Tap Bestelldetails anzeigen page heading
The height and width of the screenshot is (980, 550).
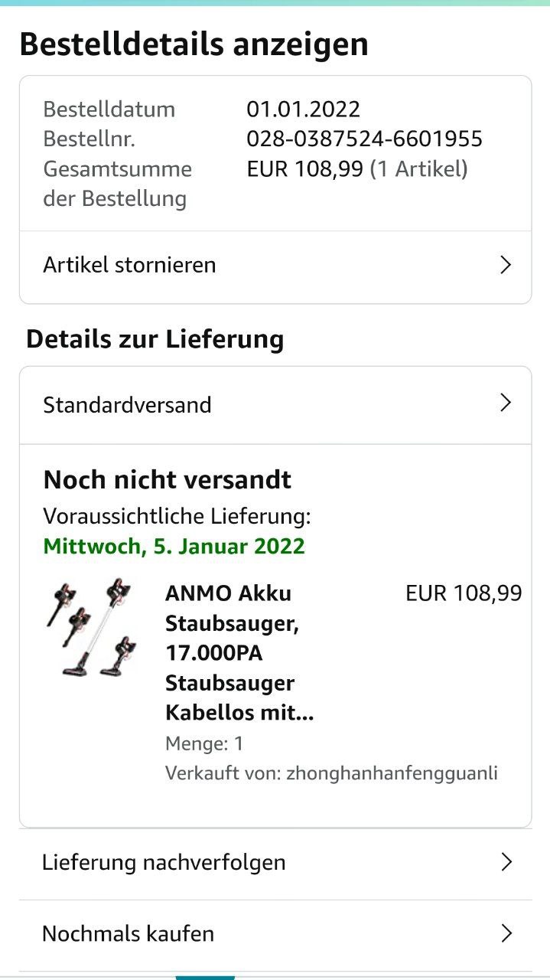194,44
